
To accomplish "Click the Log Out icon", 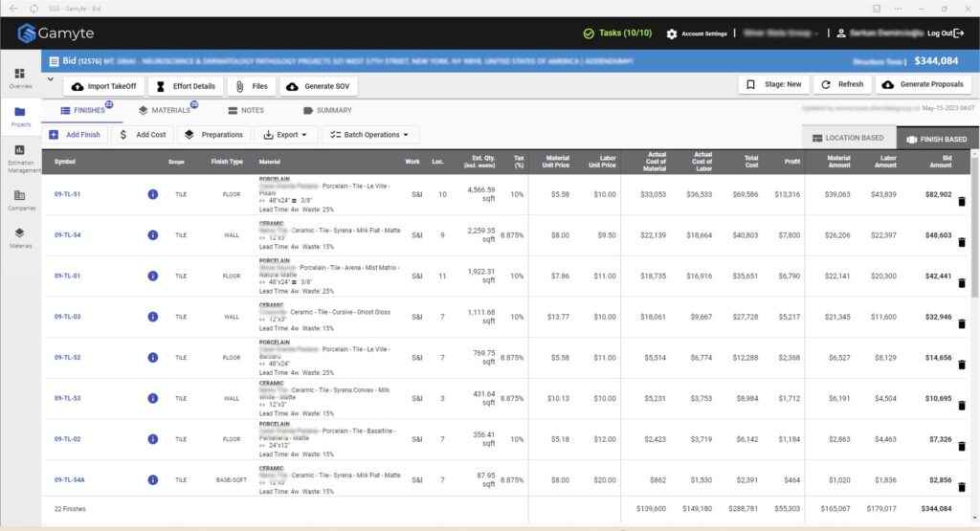I will (x=959, y=33).
